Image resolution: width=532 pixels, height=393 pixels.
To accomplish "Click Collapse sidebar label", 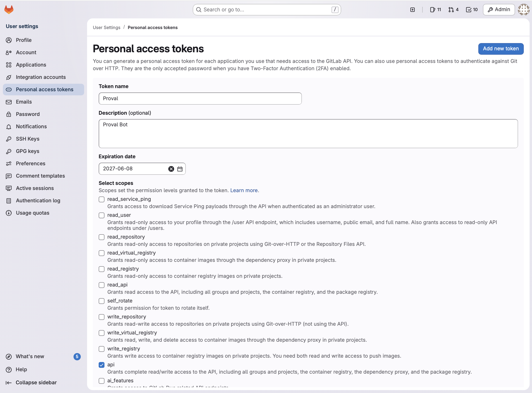I will (x=36, y=383).
